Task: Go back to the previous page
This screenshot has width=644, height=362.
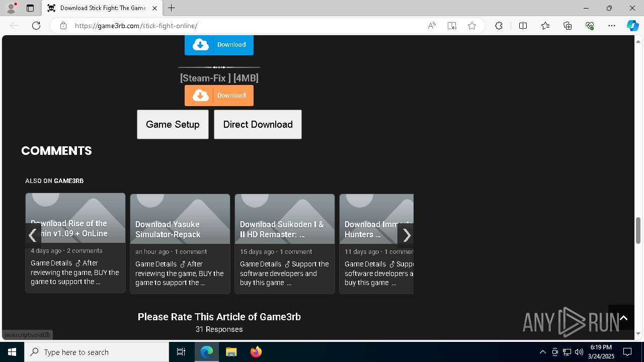Action: pos(14,26)
